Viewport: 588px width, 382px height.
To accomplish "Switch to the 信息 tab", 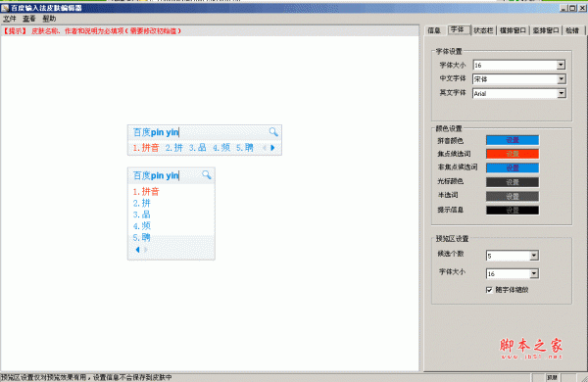I will tap(434, 30).
